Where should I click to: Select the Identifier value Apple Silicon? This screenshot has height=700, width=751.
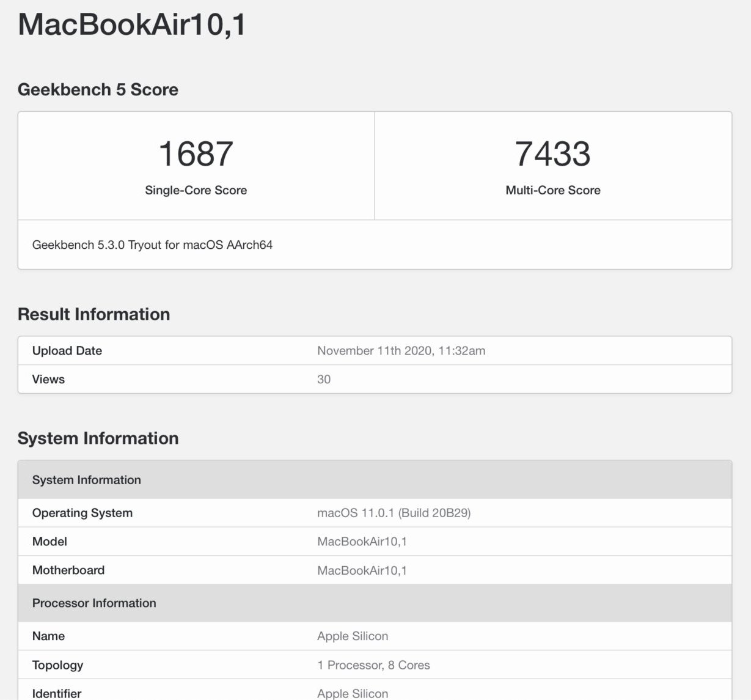tap(352, 693)
